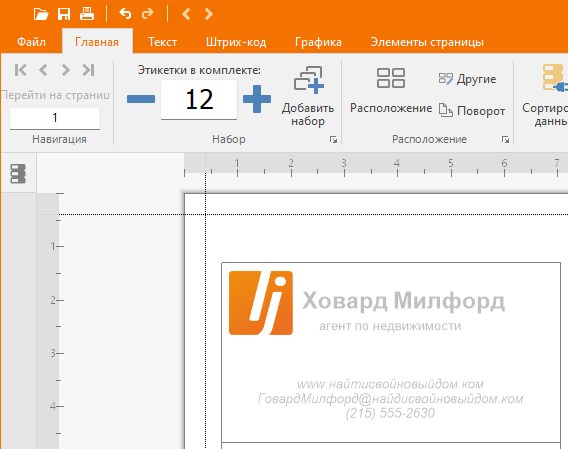Click the Добавить набор button
The height and width of the screenshot is (449, 568).
tap(308, 96)
